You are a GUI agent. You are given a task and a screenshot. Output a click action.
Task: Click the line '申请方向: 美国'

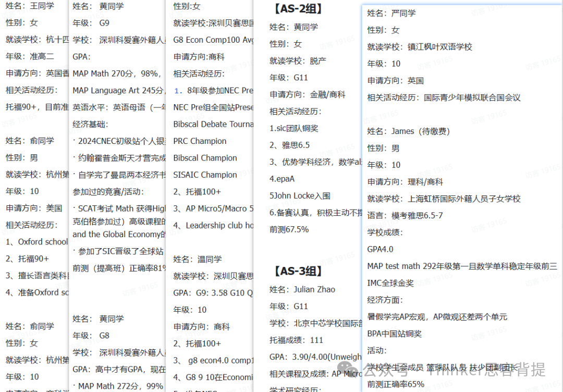(x=34, y=208)
